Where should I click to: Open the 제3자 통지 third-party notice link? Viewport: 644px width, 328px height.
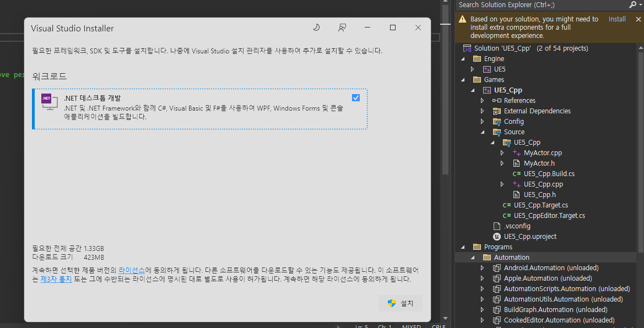(x=56, y=279)
